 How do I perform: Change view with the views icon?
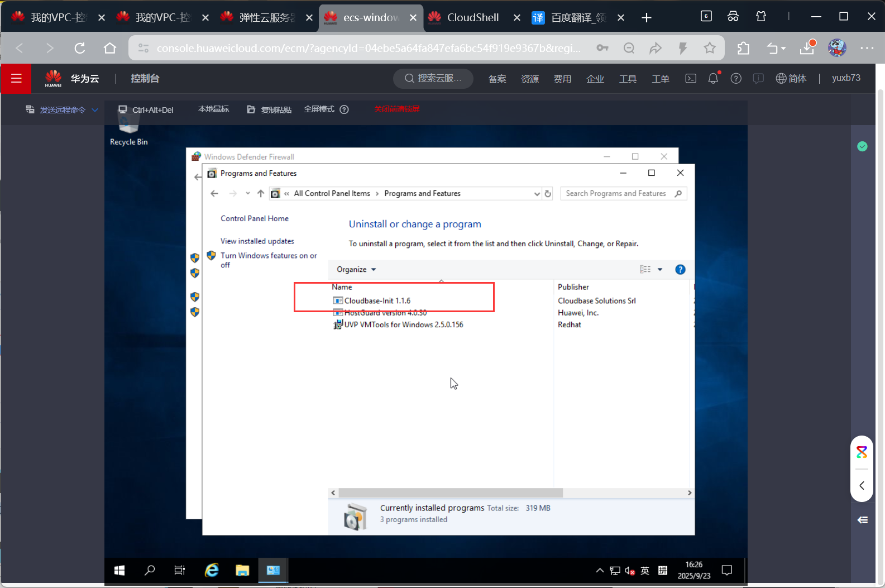[645, 269]
